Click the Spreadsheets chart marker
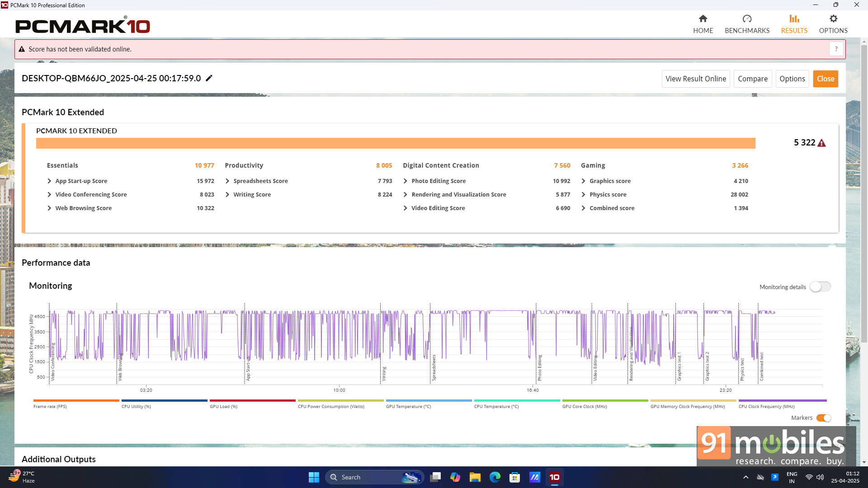Screen dimensions: 868x488 (x=434, y=368)
